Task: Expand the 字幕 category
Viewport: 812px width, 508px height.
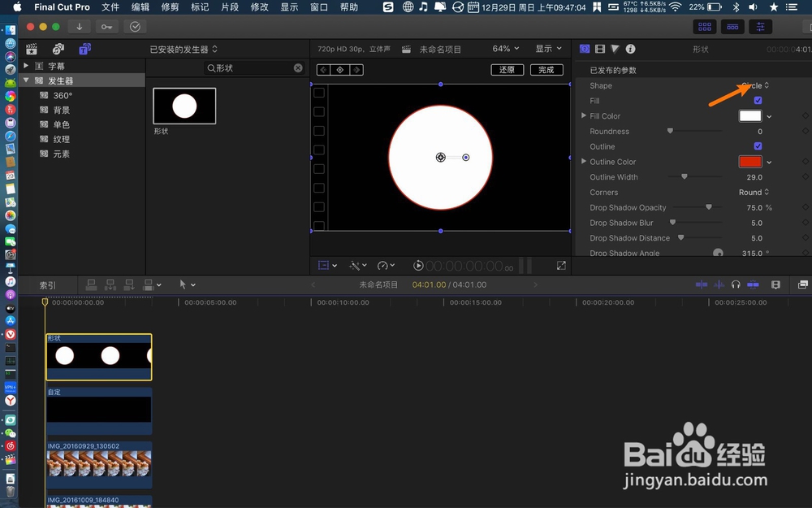Action: click(26, 66)
